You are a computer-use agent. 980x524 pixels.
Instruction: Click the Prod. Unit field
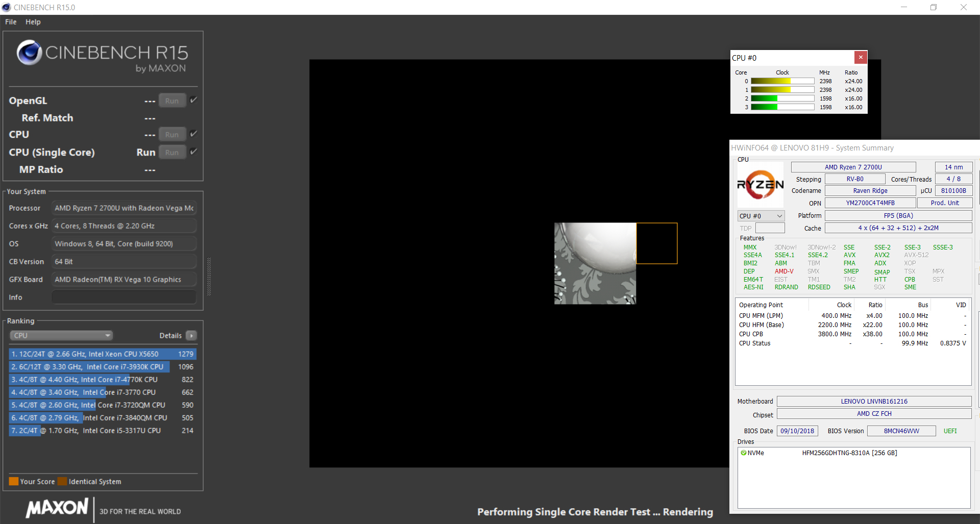pos(945,203)
